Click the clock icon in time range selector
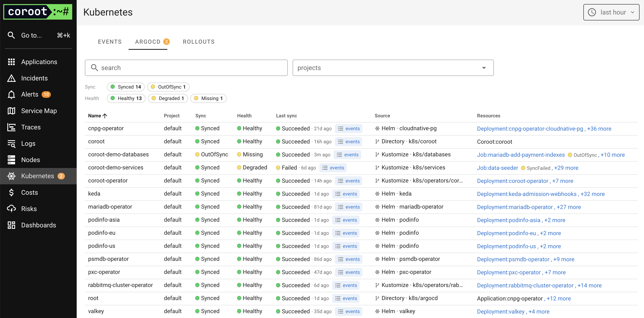Screen dimensions: 644x318 click(x=592, y=12)
